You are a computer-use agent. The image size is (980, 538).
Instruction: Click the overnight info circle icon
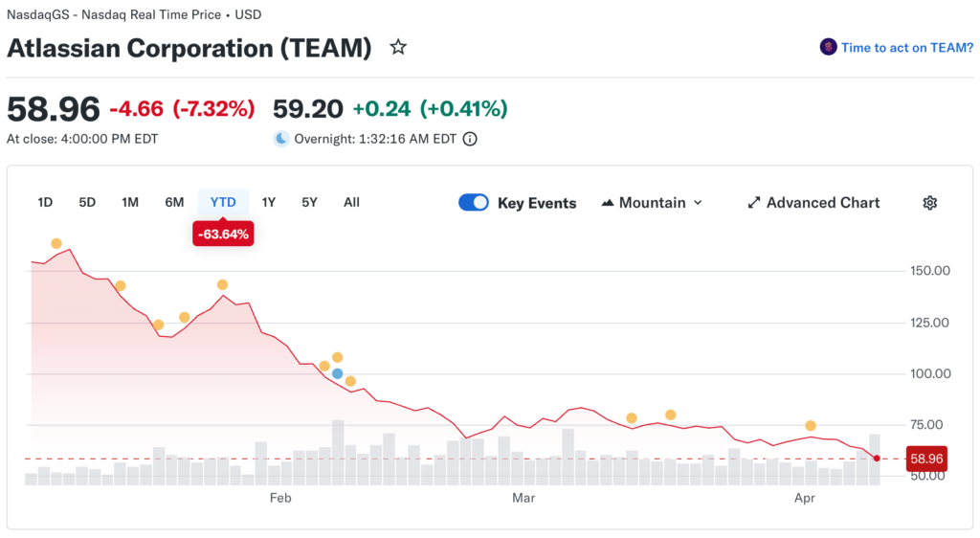[470, 139]
